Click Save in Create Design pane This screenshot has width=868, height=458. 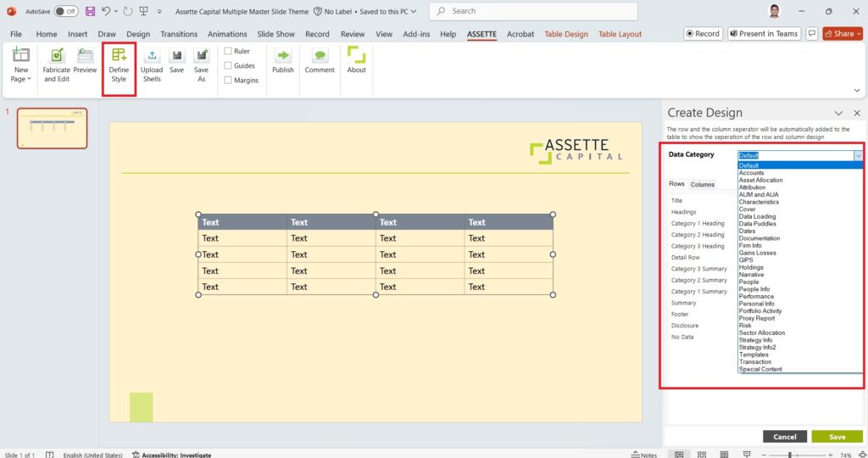point(837,437)
